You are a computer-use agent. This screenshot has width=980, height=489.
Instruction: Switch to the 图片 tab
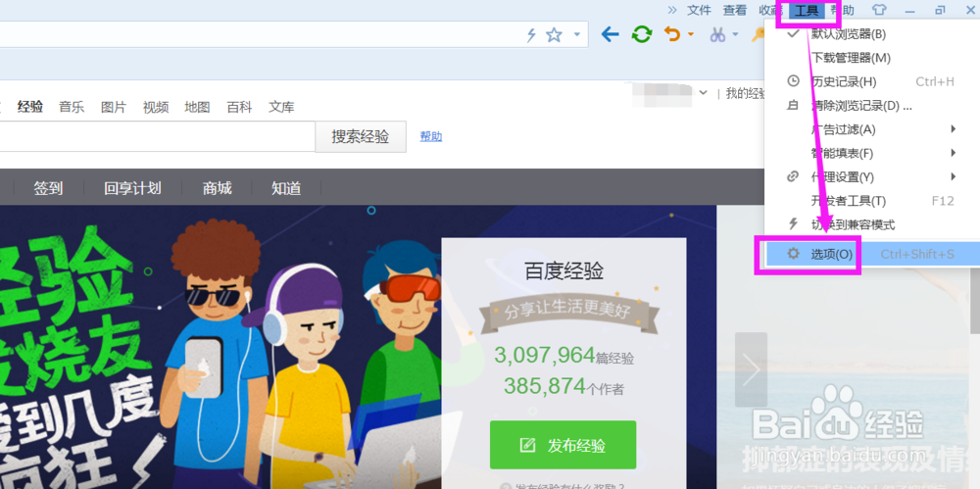[113, 107]
